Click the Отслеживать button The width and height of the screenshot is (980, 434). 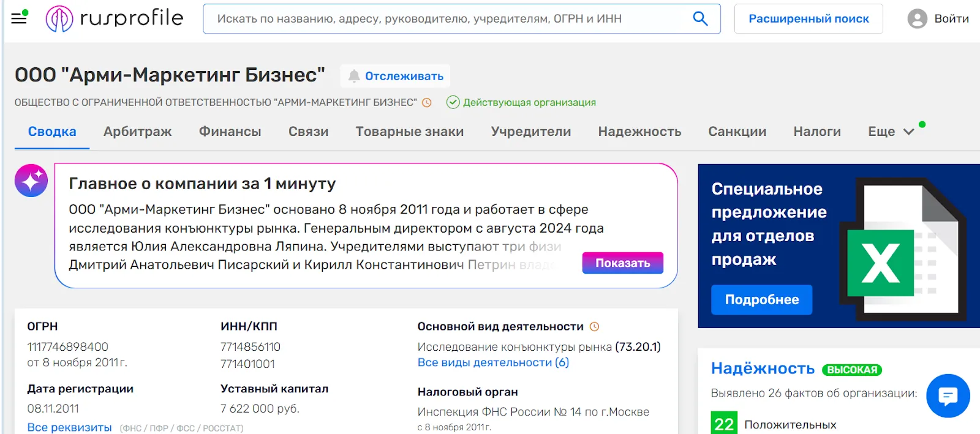point(395,76)
